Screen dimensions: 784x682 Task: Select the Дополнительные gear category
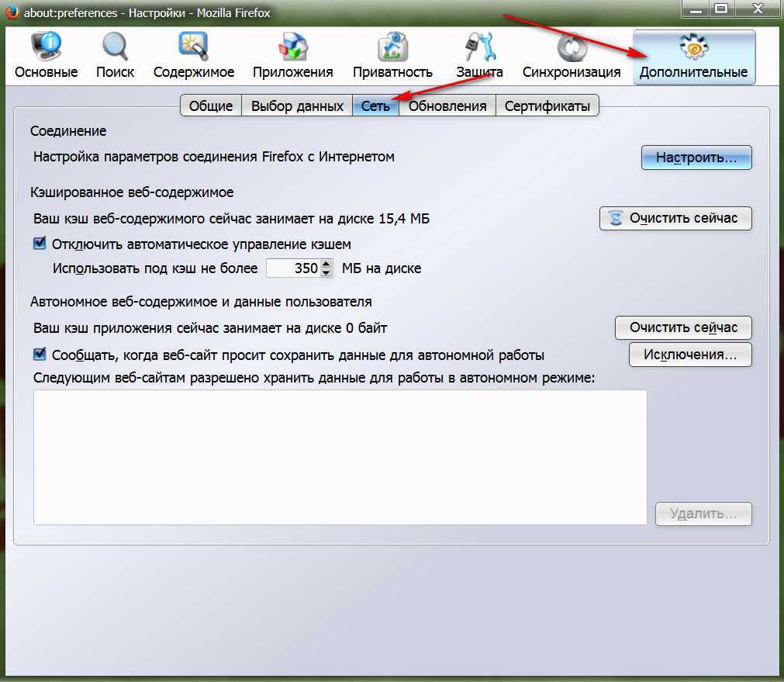click(693, 57)
